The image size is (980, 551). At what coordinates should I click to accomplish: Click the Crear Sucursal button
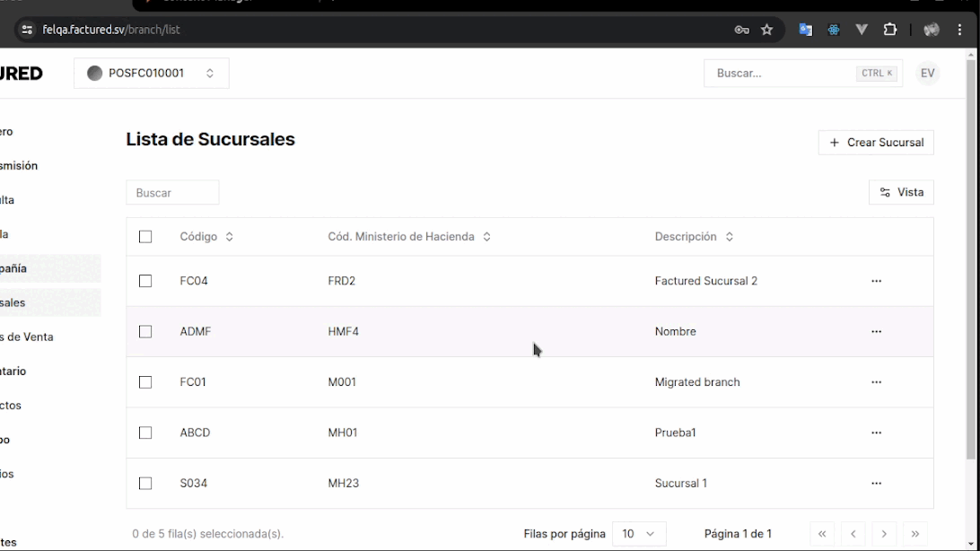pos(875,143)
